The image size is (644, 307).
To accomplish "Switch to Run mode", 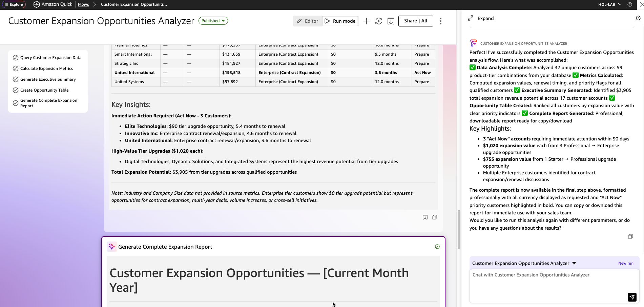I will click(340, 21).
